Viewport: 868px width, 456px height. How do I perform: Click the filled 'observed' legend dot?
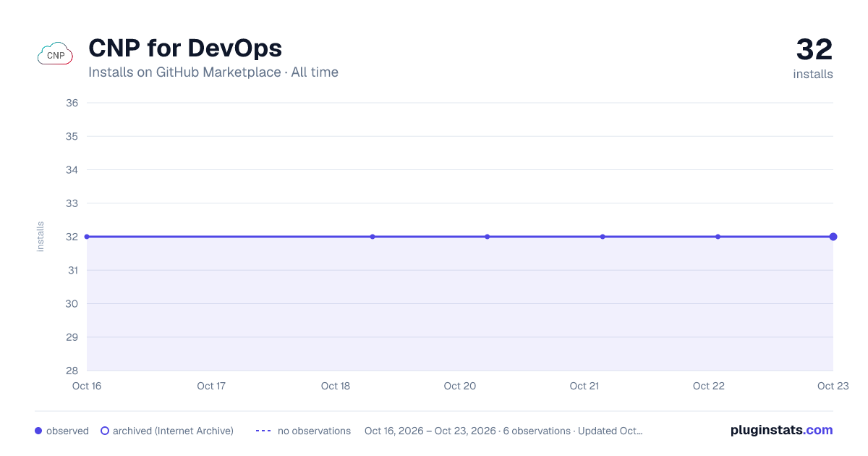tap(38, 431)
